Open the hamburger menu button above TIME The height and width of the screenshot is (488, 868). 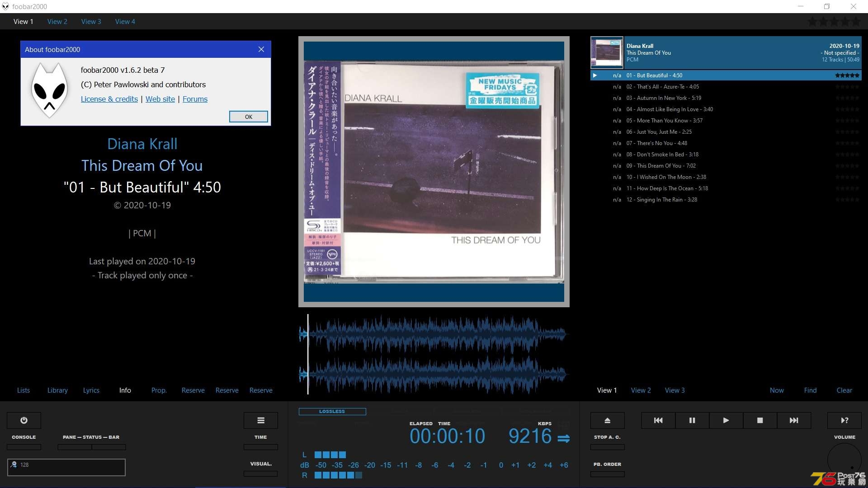pos(261,420)
